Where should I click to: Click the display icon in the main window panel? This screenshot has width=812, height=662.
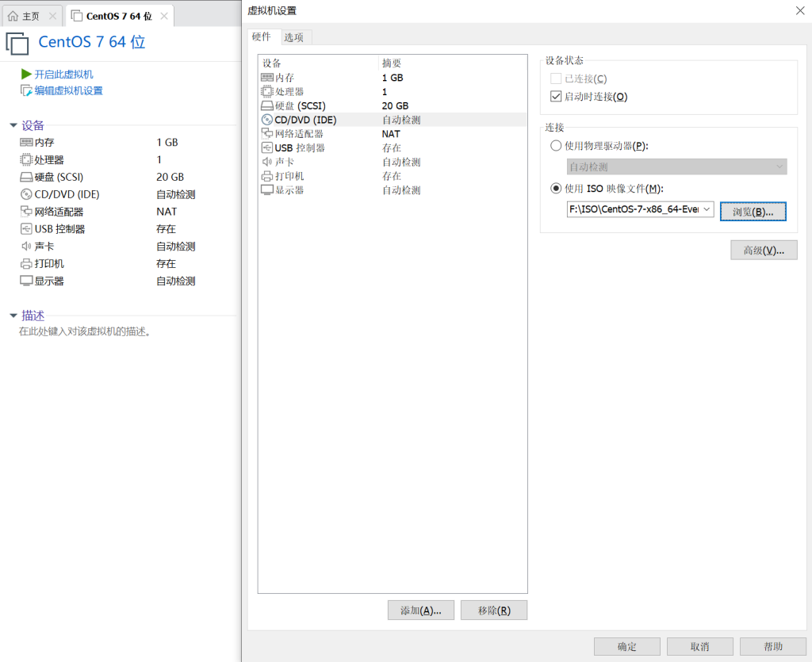click(x=26, y=281)
